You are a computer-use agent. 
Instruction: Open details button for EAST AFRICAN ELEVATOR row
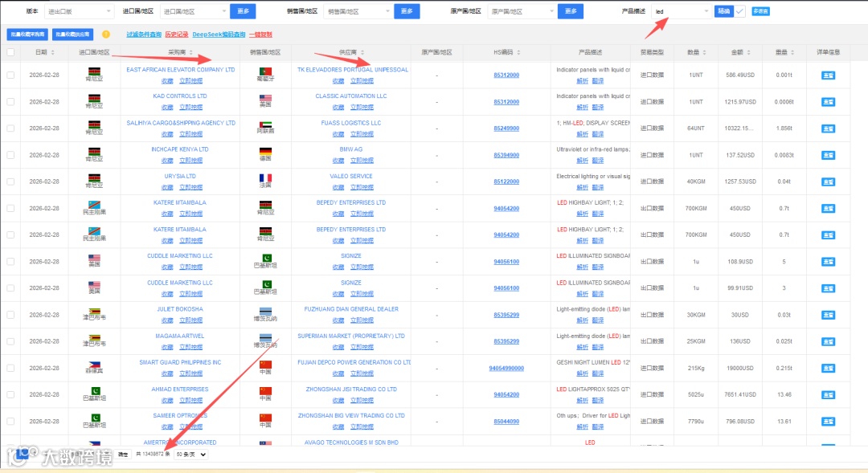(828, 75)
